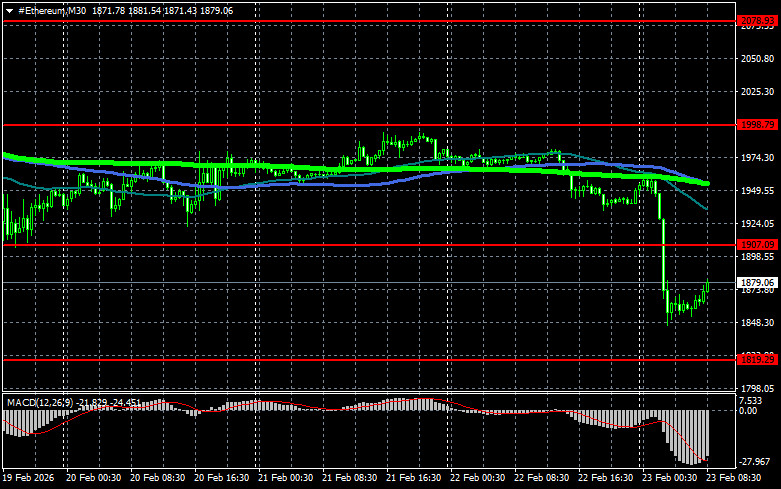Click the -27.967 MACD scale value
The width and height of the screenshot is (781, 489).
tap(755, 461)
